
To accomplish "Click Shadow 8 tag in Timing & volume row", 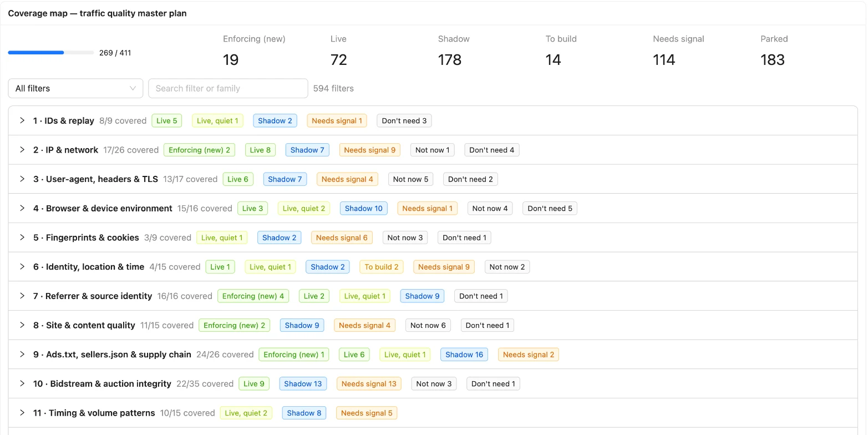I will click(304, 413).
